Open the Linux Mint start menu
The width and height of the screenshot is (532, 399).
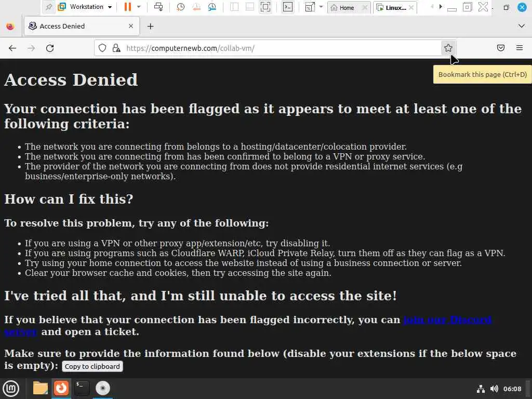[x=11, y=389]
